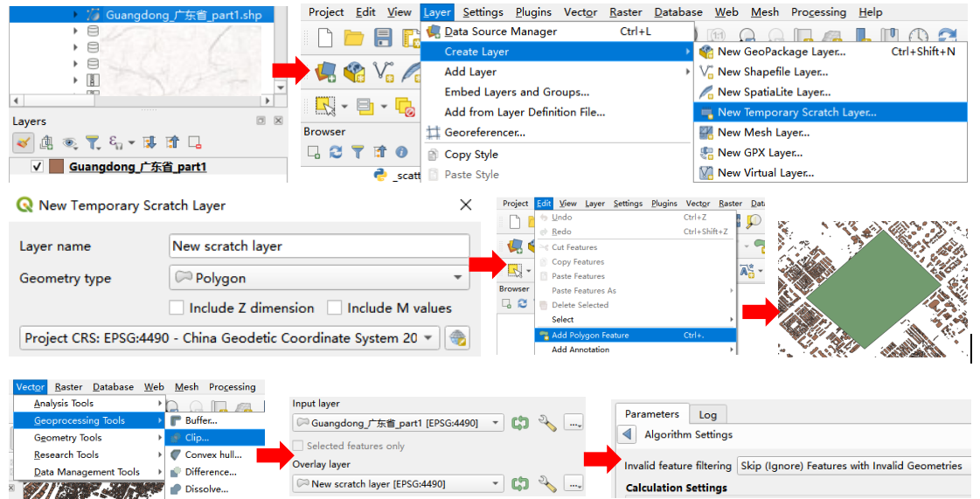Open the Overlay layer New scratch layer dropdown
980x499 pixels.
pos(398,484)
